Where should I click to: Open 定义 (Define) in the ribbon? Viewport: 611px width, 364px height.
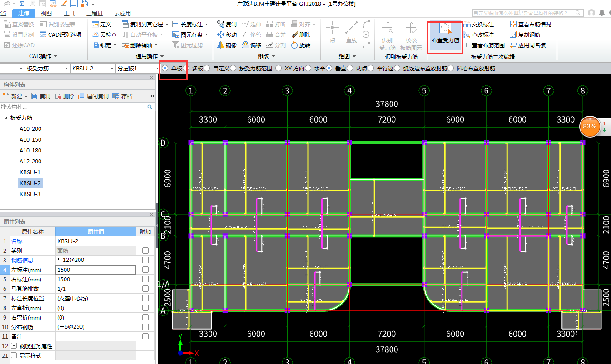pos(102,24)
